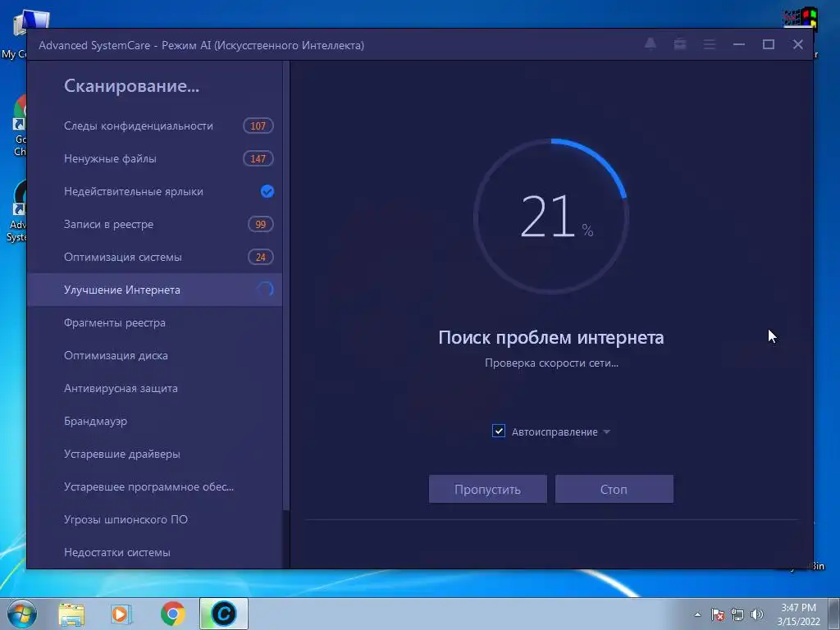Select Антивирусная защита item
Viewport: 840px width, 630px height.
[x=154, y=388]
